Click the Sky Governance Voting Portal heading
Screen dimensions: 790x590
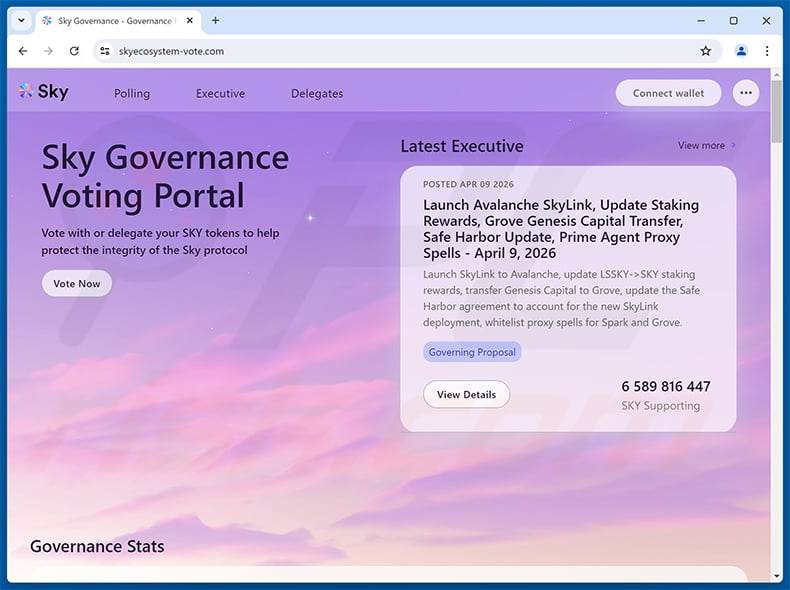(x=165, y=176)
